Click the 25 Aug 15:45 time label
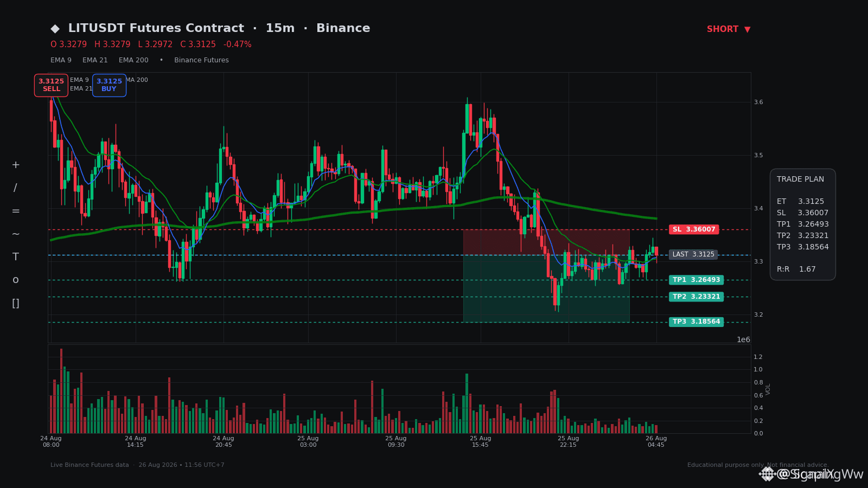Image resolution: width=868 pixels, height=488 pixels. tap(481, 441)
